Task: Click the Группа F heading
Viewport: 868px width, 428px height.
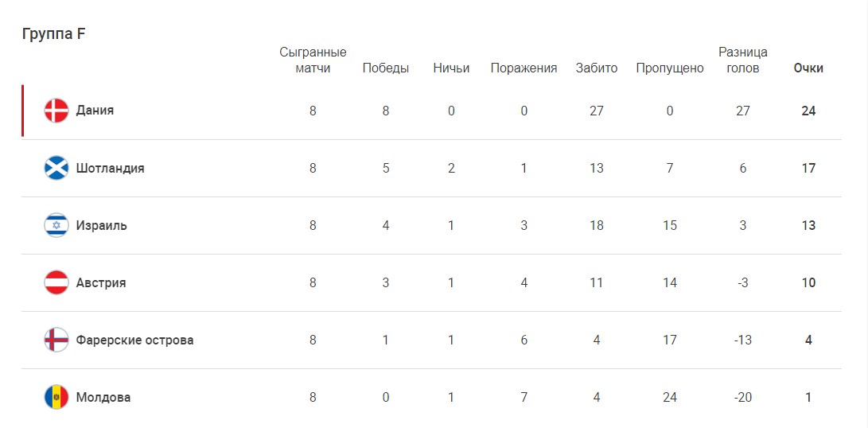Action: 53,33
